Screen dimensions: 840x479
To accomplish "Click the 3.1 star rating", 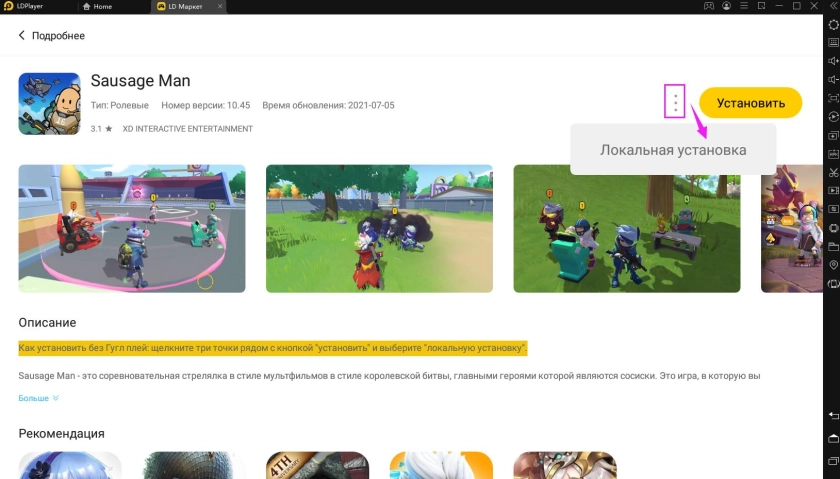I will [101, 129].
